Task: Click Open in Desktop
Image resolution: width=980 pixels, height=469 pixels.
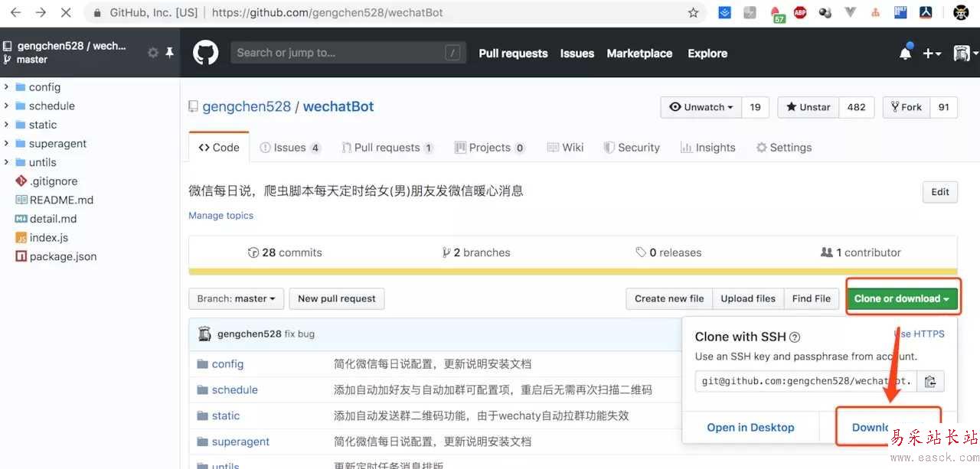Action: click(x=750, y=428)
